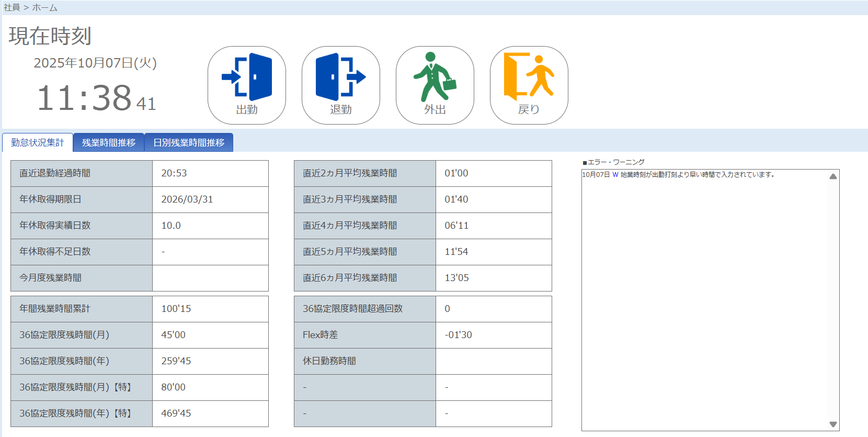868x437 pixels.
Task: Switch to the 日別残業時間推移 tab
Action: (189, 142)
